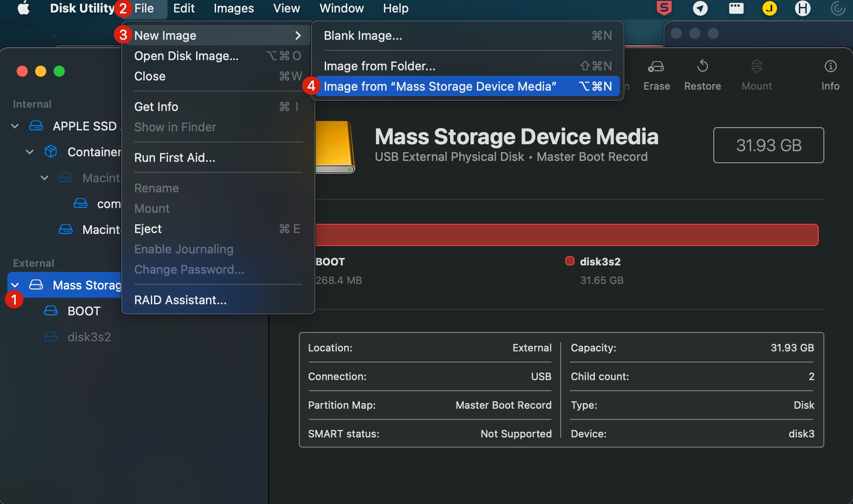The image size is (853, 504).
Task: Choose Open Disk Image… menu item
Action: pos(218,56)
